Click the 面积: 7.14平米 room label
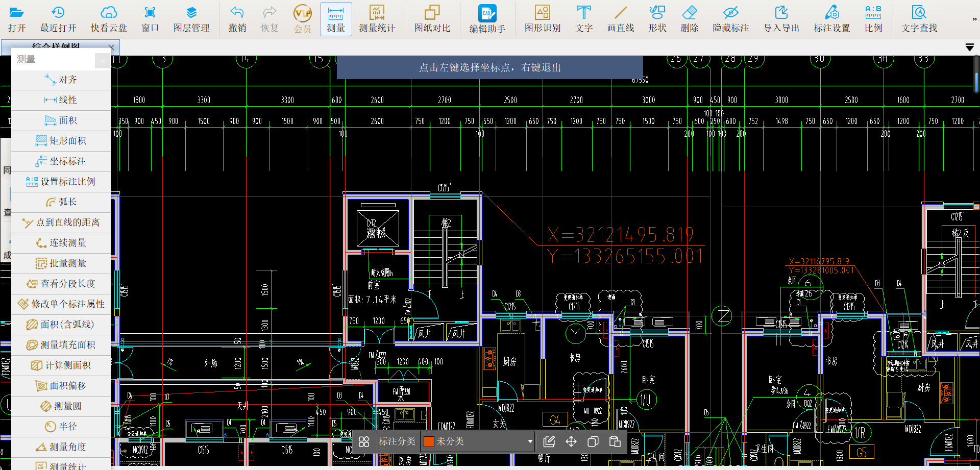 (x=372, y=300)
